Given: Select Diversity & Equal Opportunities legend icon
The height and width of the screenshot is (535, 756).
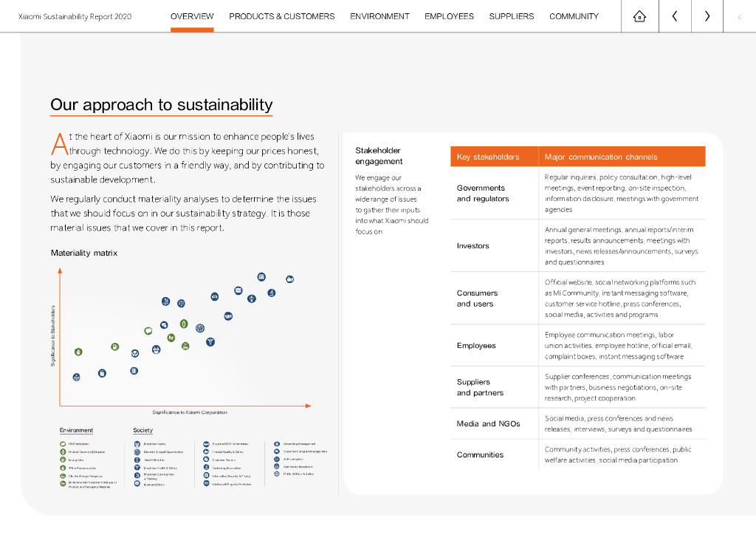Looking at the screenshot, I should (137, 452).
